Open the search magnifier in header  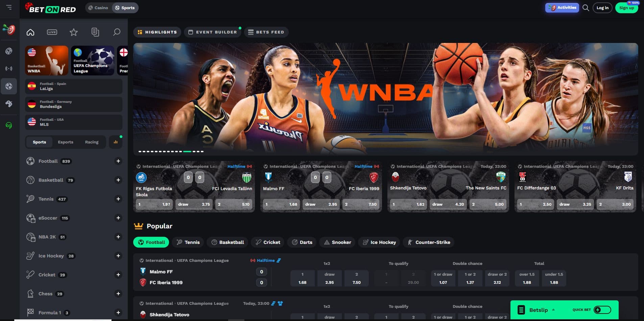(x=586, y=8)
